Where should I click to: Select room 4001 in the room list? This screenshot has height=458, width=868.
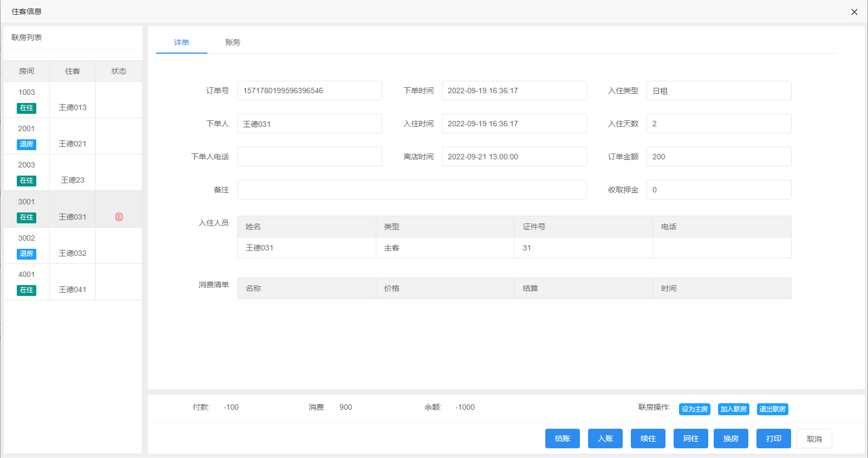(73, 282)
